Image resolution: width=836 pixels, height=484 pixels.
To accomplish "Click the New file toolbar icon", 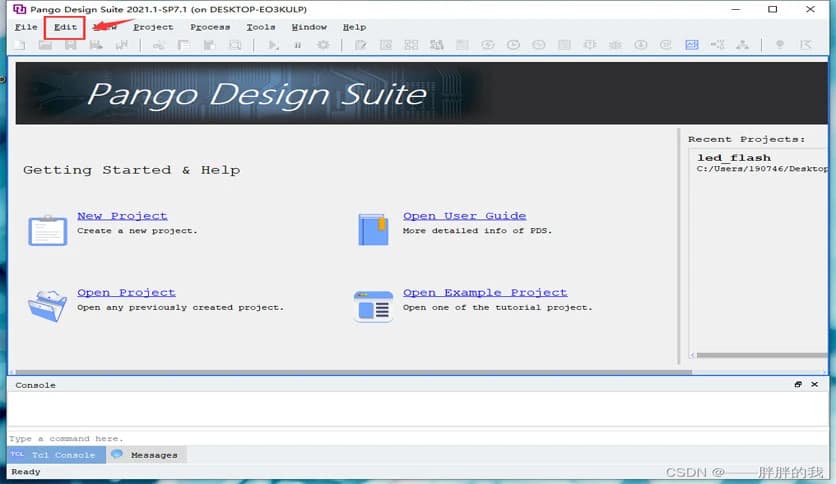I will pos(20,45).
